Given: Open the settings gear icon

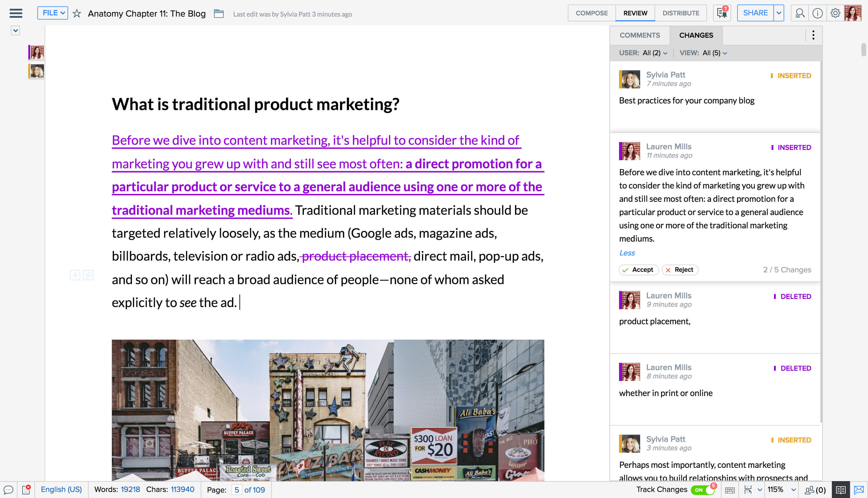Looking at the screenshot, I should tap(835, 13).
